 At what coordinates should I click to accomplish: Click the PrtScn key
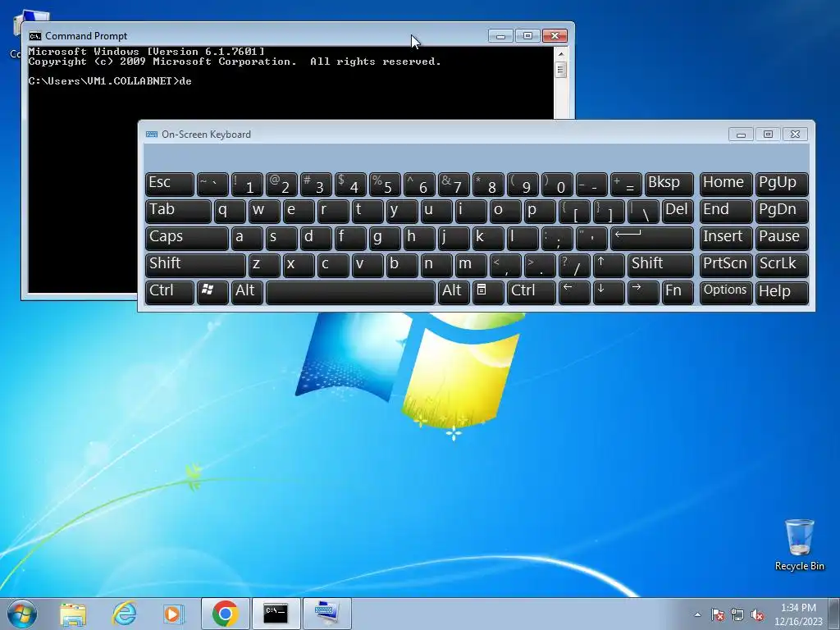click(725, 265)
